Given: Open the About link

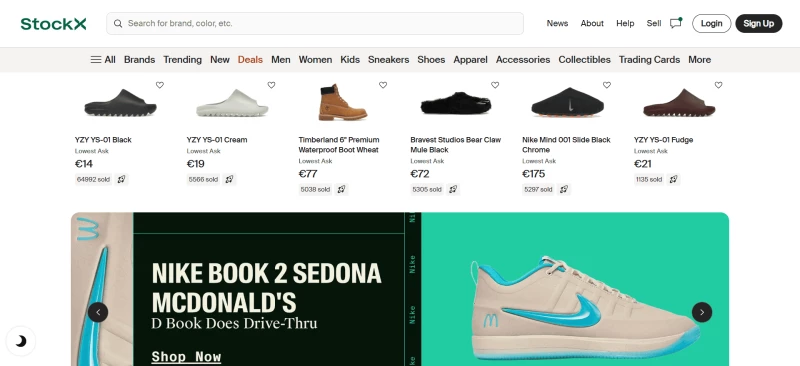Looking at the screenshot, I should 592,23.
